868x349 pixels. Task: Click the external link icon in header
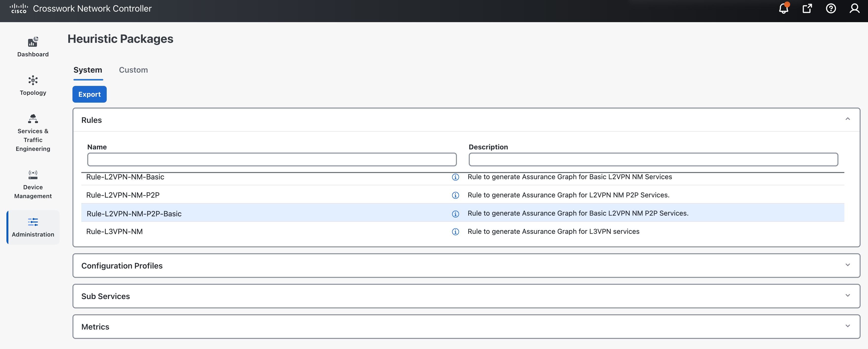pyautogui.click(x=807, y=8)
